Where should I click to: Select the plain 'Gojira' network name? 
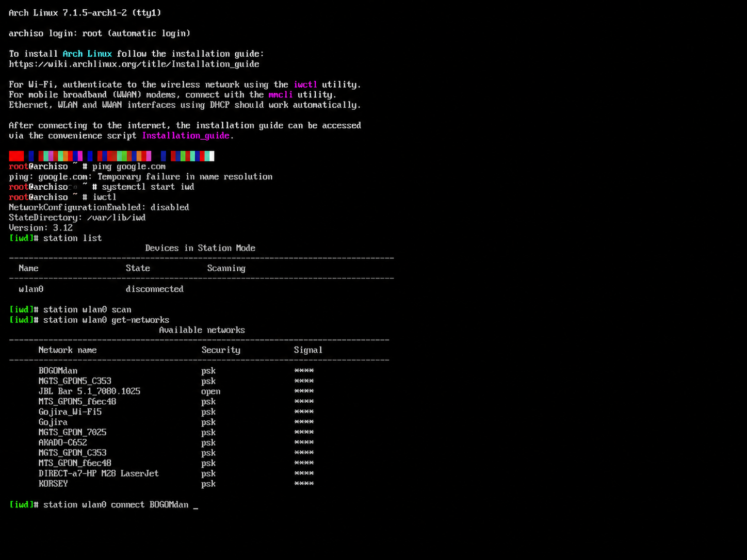pyautogui.click(x=53, y=422)
